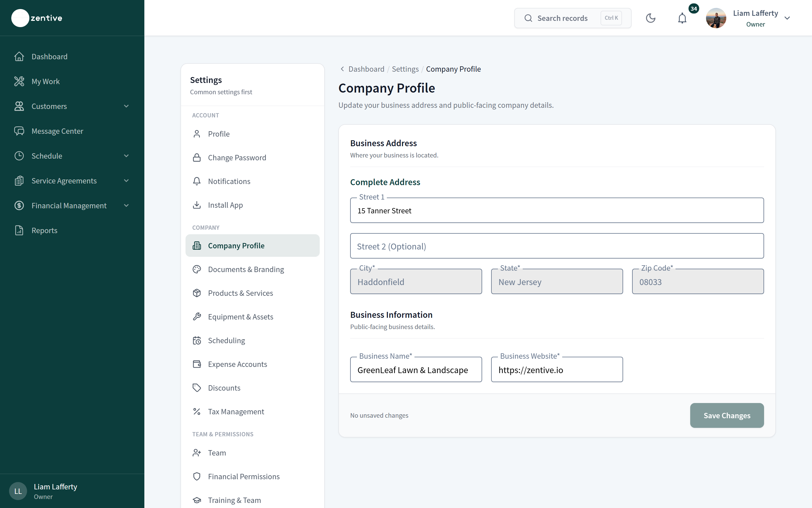Click 'Common settings first' subtitle
Image resolution: width=812 pixels, height=508 pixels.
[221, 92]
